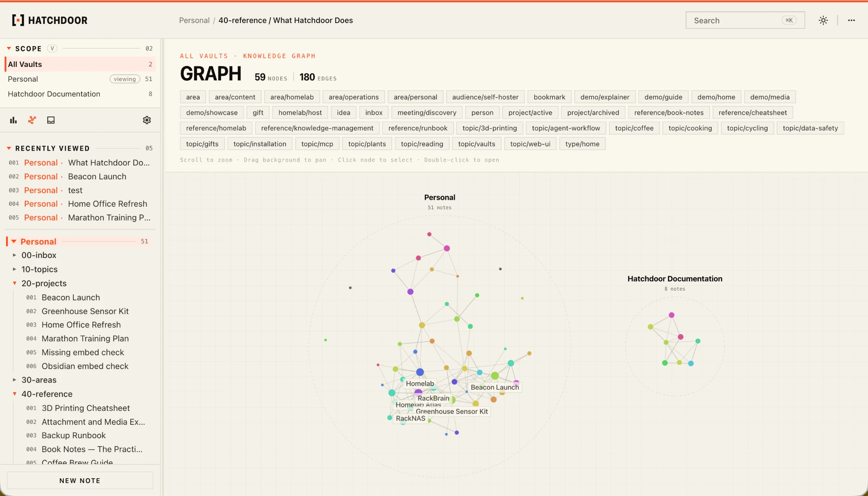Filter by audience/self-hoster tag
Viewport: 868px width, 496px height.
pyautogui.click(x=485, y=97)
